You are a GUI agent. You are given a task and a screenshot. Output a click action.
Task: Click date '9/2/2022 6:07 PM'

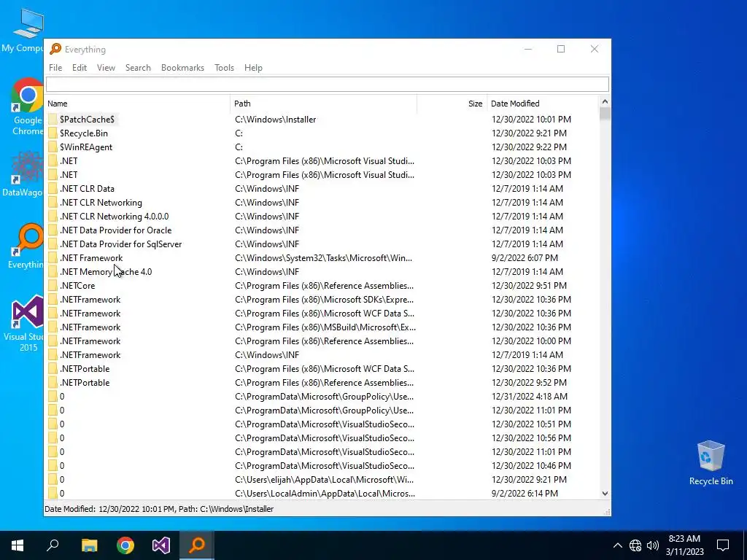tap(525, 257)
